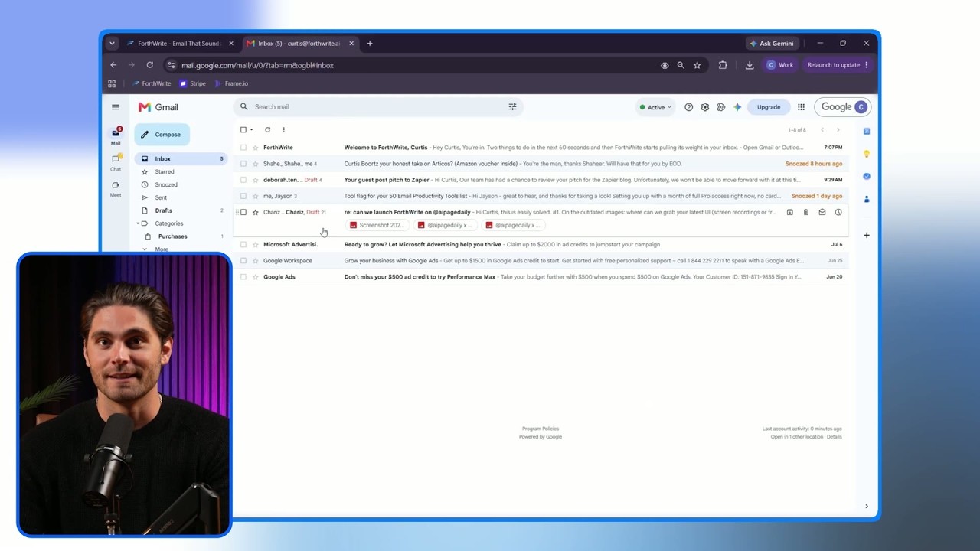
Task: Click Ask Gemini in the browser title bar
Action: pyautogui.click(x=772, y=44)
